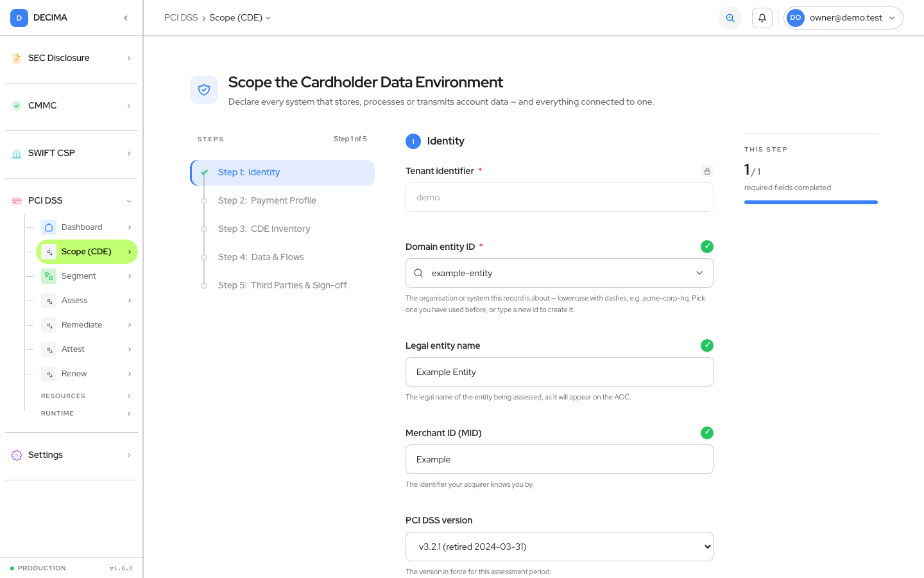Collapse the sidebar with the left chevron
Image resolution: width=924 pixels, height=578 pixels.
click(126, 18)
